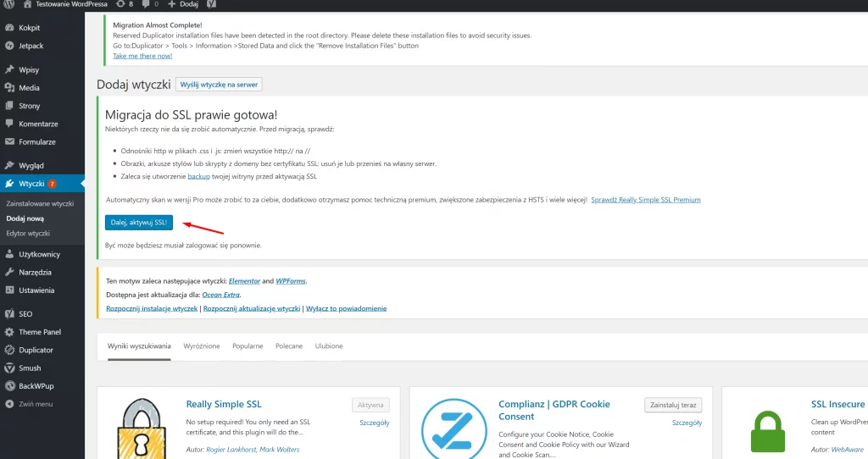The width and height of the screenshot is (868, 459).
Task: Open author link Rogier Lankhorst
Action: pyautogui.click(x=231, y=450)
